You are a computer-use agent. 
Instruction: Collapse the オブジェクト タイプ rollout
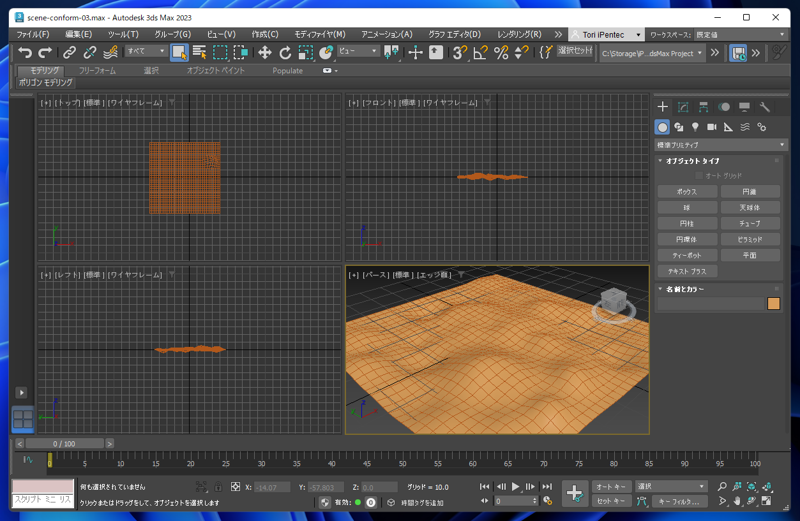[x=692, y=161]
